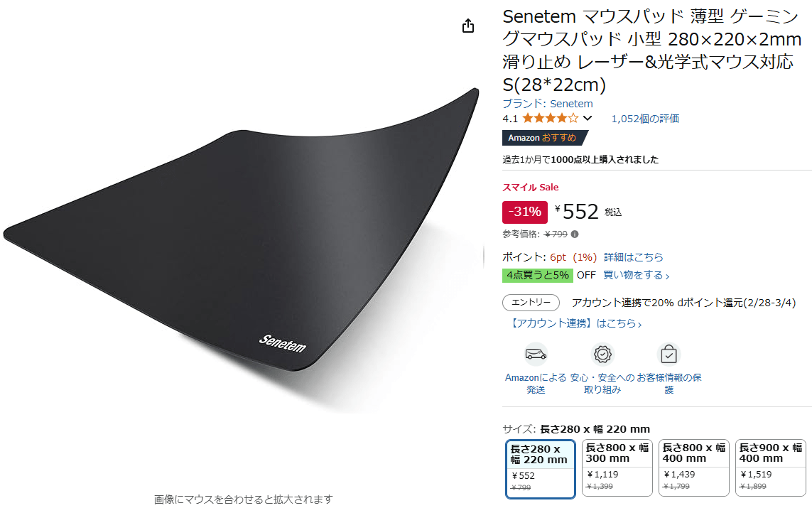Image resolution: width=812 pixels, height=508 pixels.
Task: Click the -31% discount badge
Action: (x=524, y=212)
